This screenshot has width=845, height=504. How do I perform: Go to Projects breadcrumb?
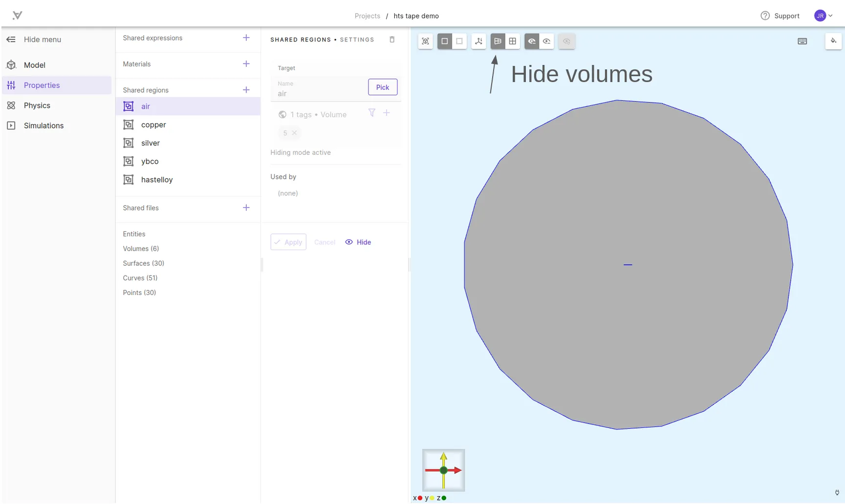[x=368, y=16]
